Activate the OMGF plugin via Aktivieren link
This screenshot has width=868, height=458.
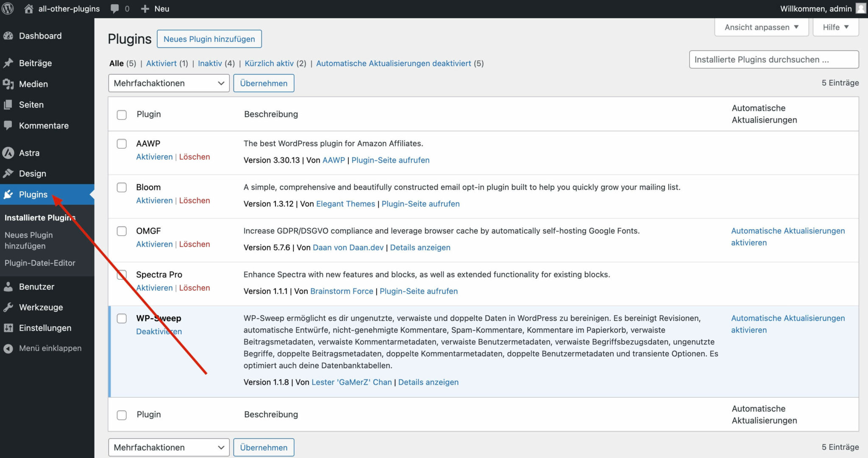click(154, 244)
